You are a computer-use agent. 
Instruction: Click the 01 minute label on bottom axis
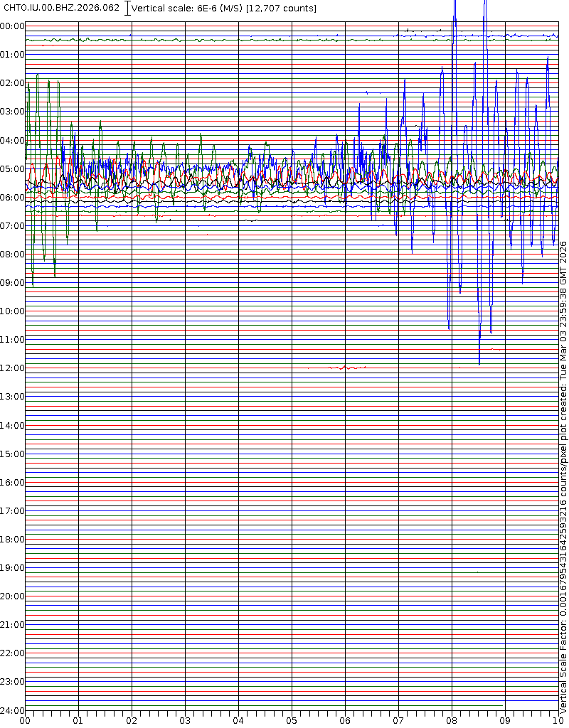(x=78, y=721)
